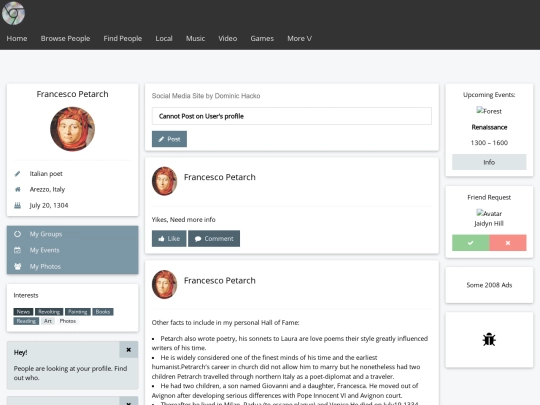540x405 pixels.
Task: Click the Cannot Post on User's profile field
Action: (x=292, y=116)
